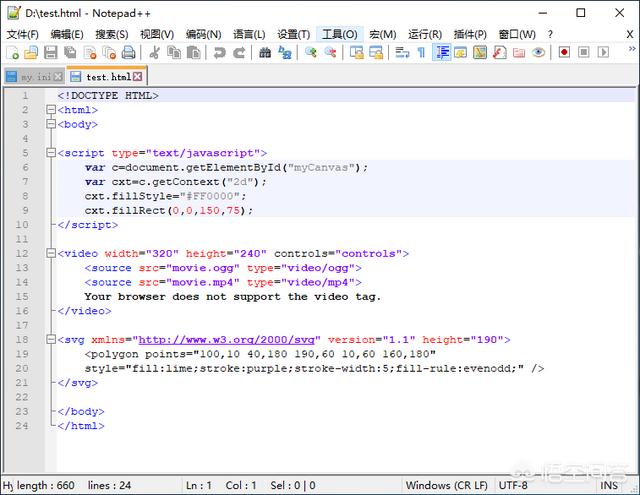Screen dimensions: 640x495
Task: Close the current document via toolbar icon
Action: (90, 53)
